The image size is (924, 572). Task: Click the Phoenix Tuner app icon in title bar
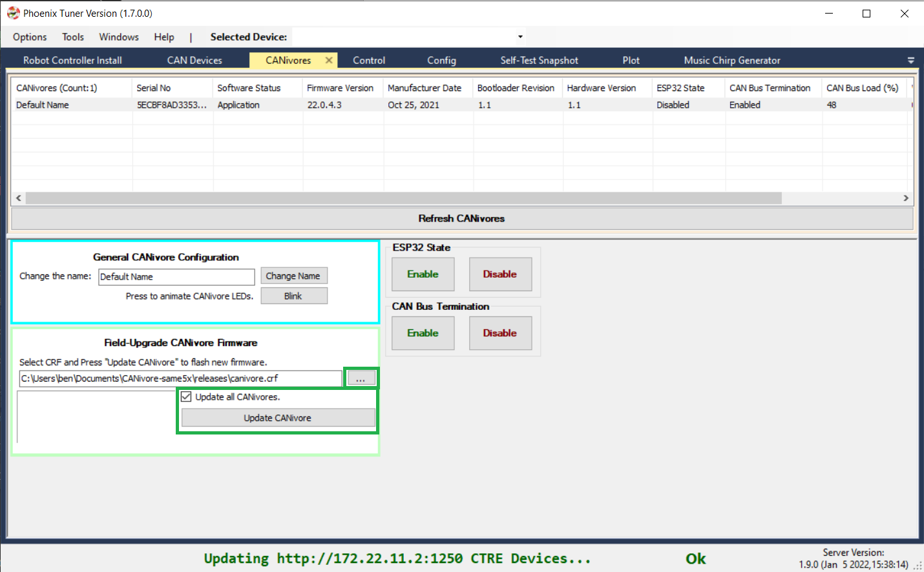[13, 13]
